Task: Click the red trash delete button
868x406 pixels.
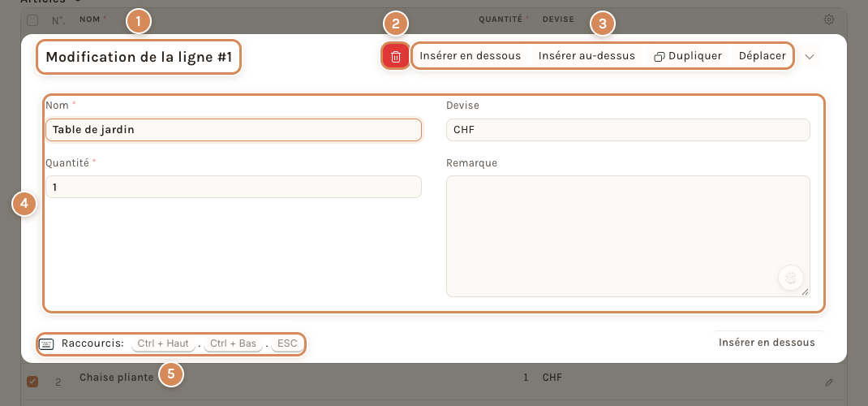Action: pos(396,56)
